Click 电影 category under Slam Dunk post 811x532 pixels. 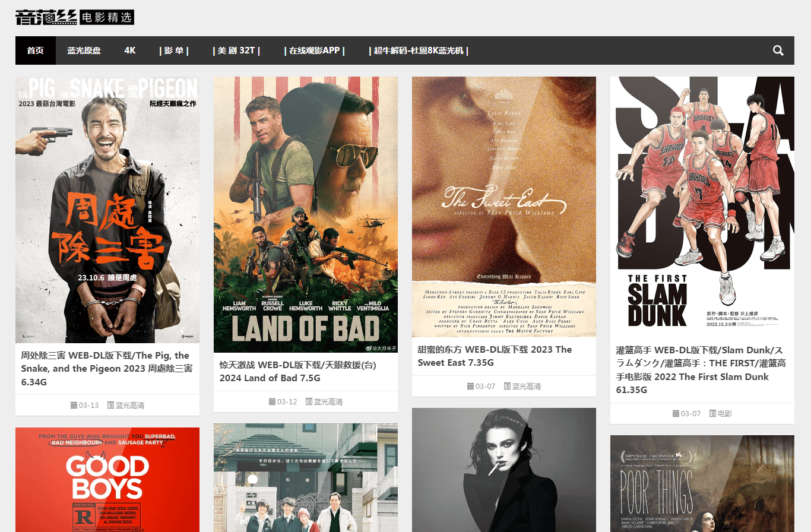pyautogui.click(x=725, y=414)
